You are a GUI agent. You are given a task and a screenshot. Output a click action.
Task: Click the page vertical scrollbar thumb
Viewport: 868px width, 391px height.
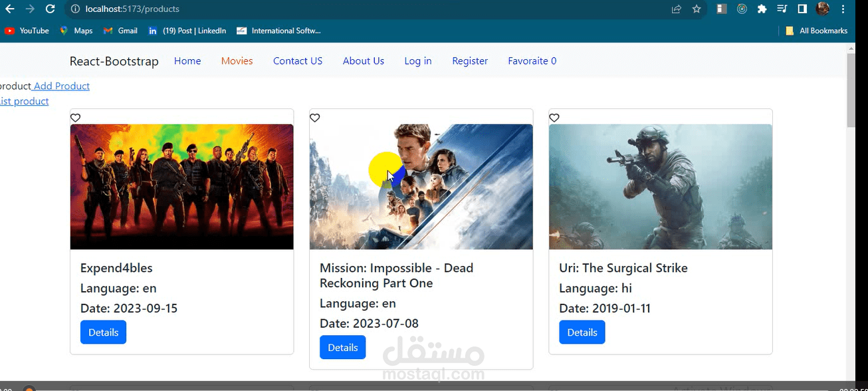[x=851, y=90]
